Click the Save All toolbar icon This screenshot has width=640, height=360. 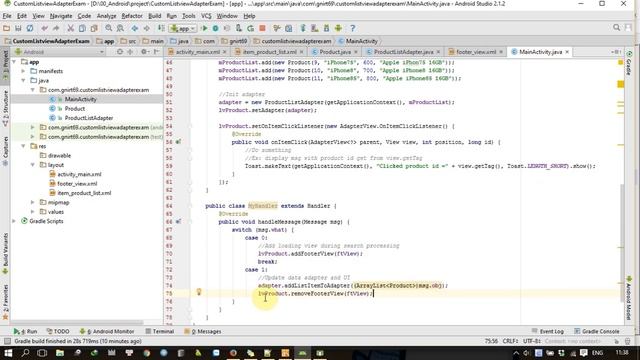[18, 28]
